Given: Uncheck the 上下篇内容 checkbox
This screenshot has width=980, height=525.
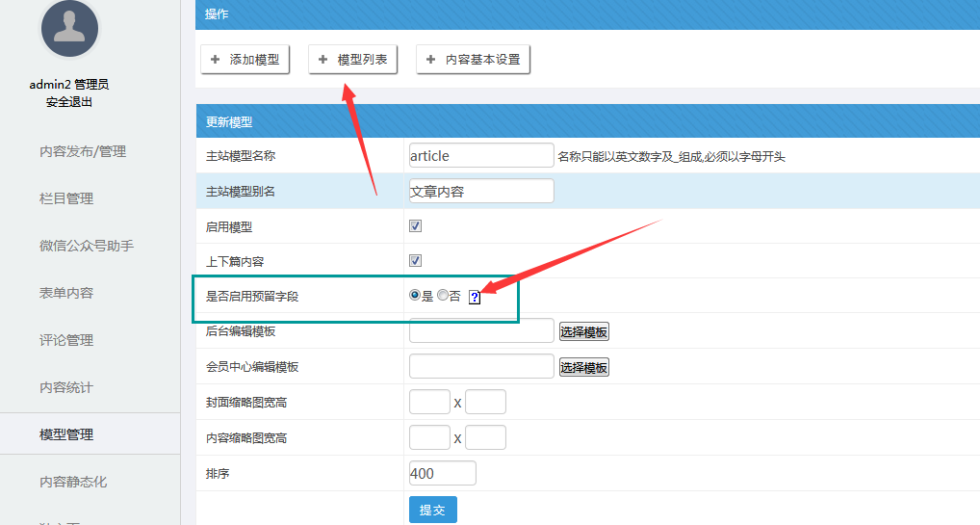Looking at the screenshot, I should pos(416,261).
